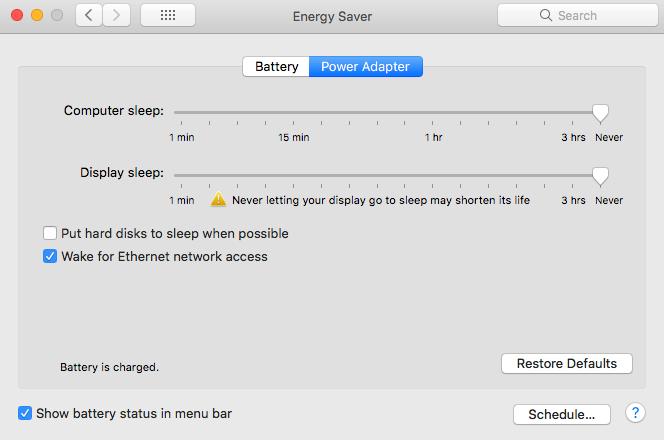
Task: Switch to the Battery tab
Action: coord(276,67)
